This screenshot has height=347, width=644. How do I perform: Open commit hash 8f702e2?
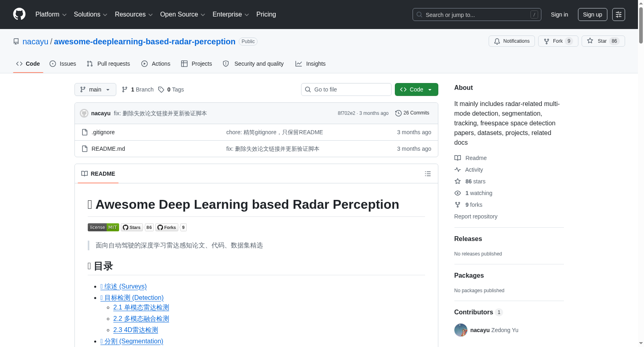[x=347, y=113]
